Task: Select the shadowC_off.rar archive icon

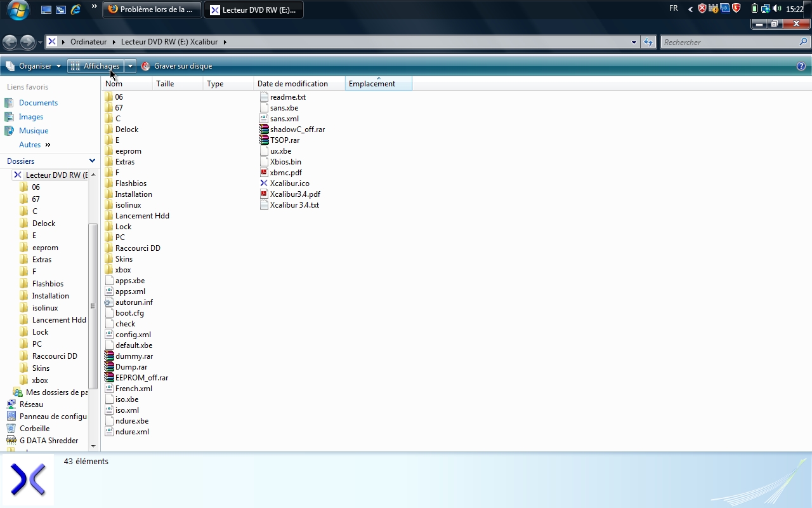Action: pos(265,130)
